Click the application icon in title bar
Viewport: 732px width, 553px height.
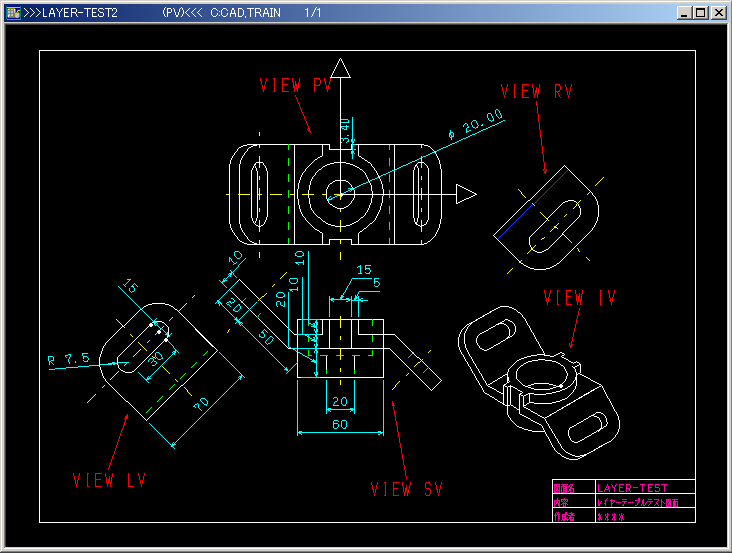tap(12, 13)
